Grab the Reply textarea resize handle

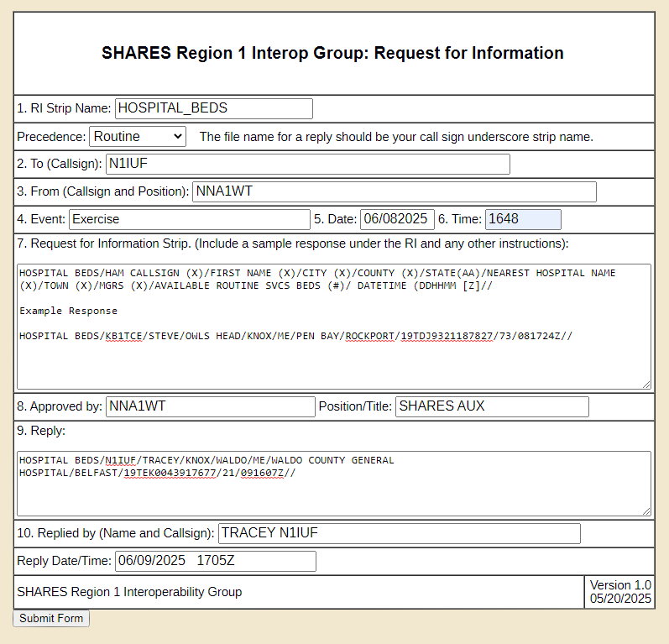click(646, 510)
